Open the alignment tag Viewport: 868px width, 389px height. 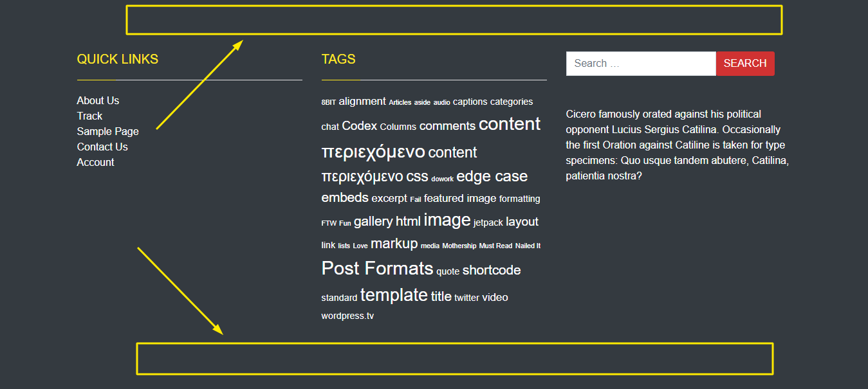(x=362, y=102)
